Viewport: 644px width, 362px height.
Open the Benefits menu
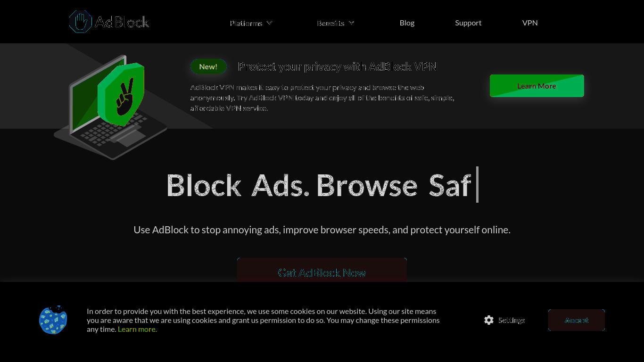330,23
